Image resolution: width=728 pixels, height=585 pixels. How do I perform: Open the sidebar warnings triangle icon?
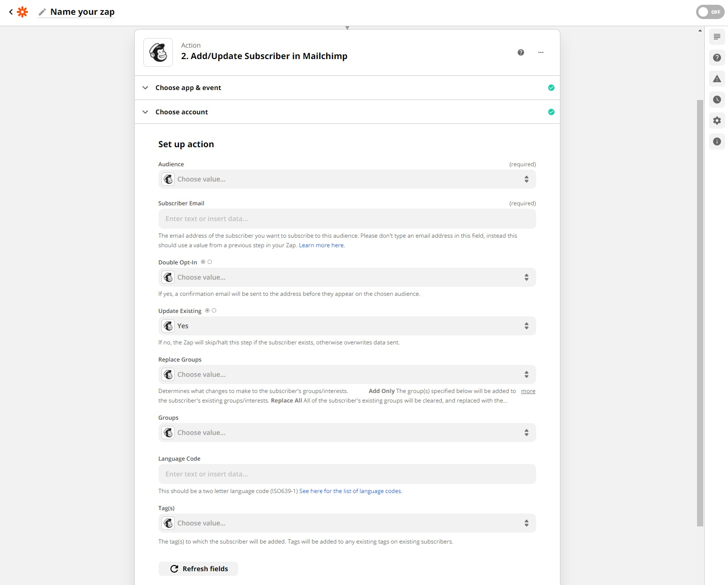pyautogui.click(x=717, y=79)
